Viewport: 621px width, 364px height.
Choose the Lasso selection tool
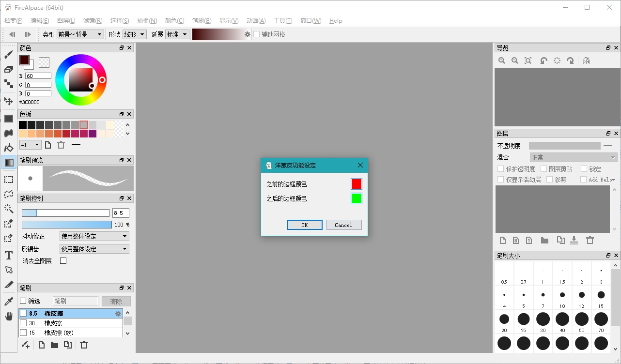point(9,194)
